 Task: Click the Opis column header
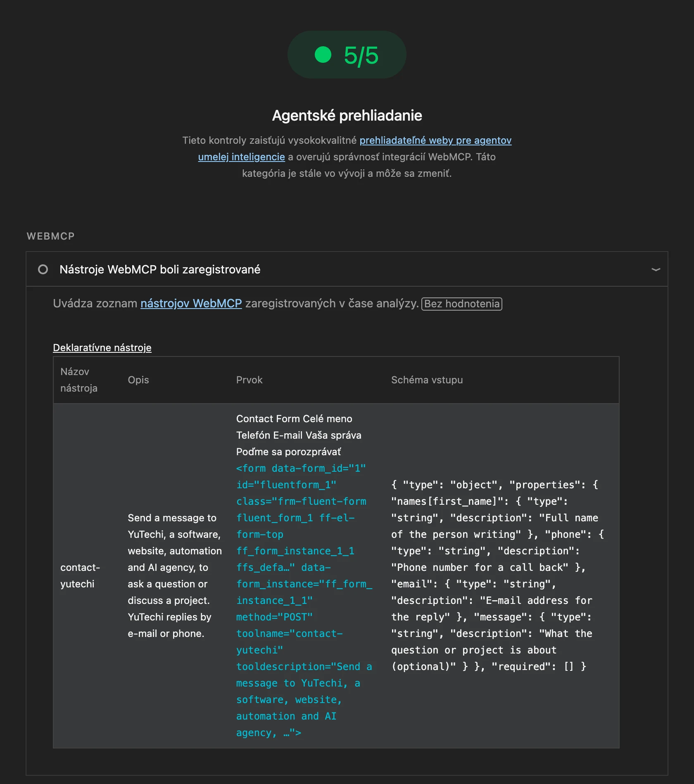138,380
